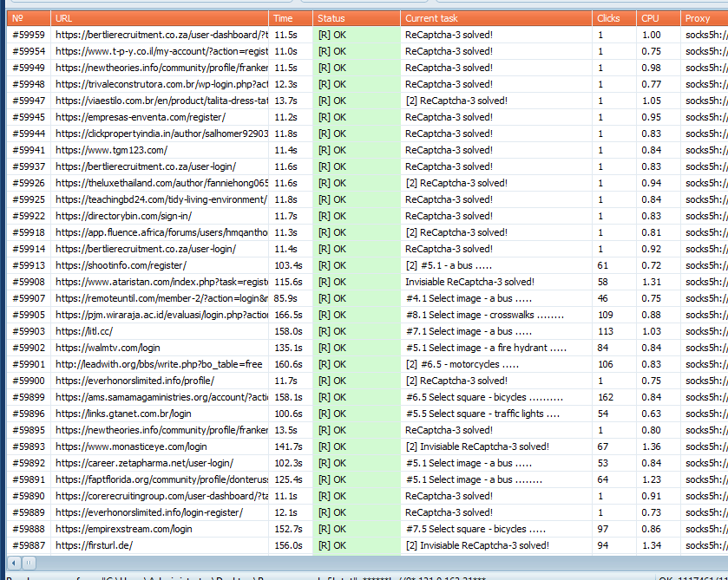Click the www.t-p-y.co.il my-account URL

pos(161,51)
